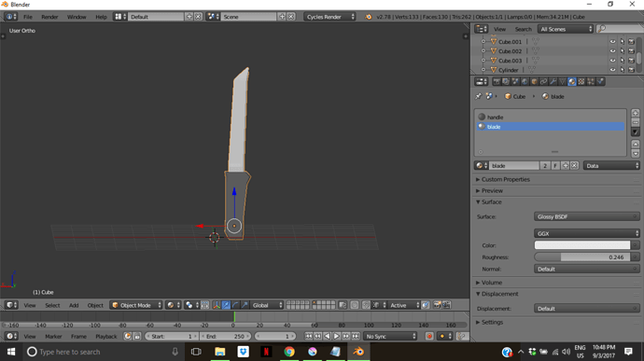Click the play animation button
This screenshot has height=361, width=644.
click(x=336, y=337)
